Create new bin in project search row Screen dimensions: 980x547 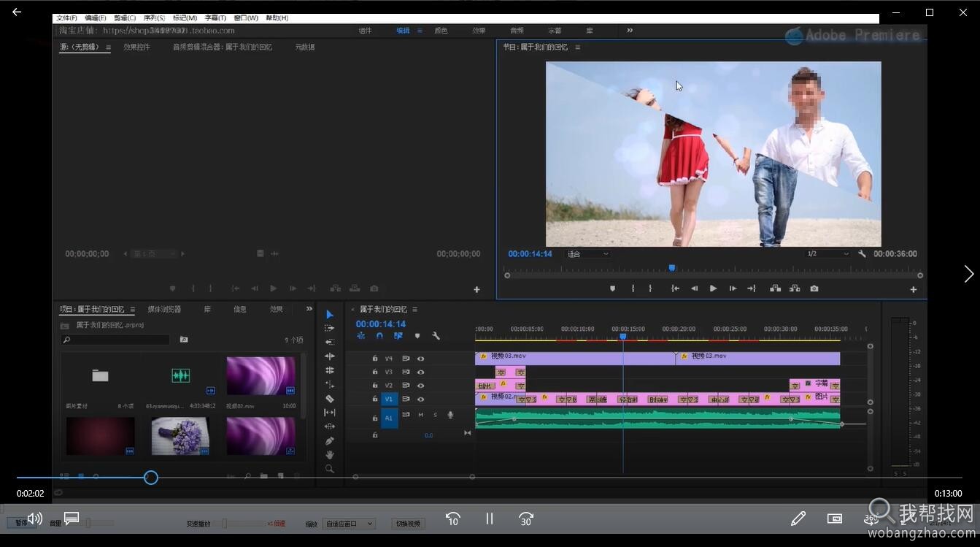(184, 340)
